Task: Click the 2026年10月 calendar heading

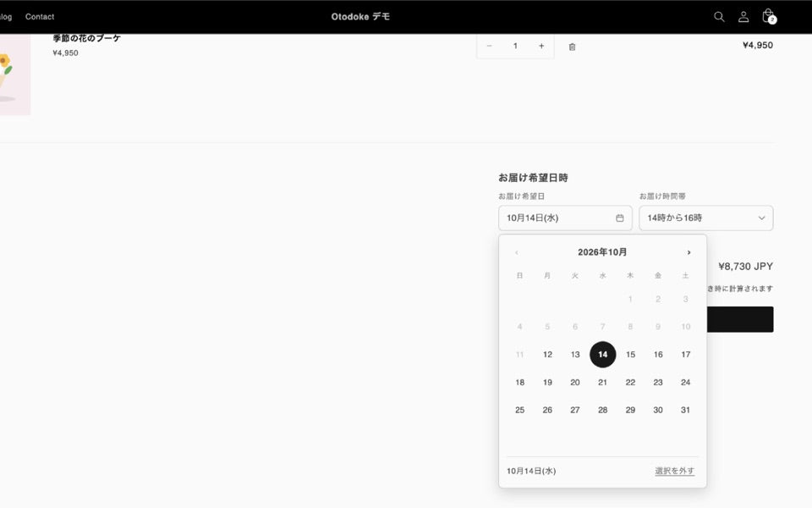Action: 602,252
